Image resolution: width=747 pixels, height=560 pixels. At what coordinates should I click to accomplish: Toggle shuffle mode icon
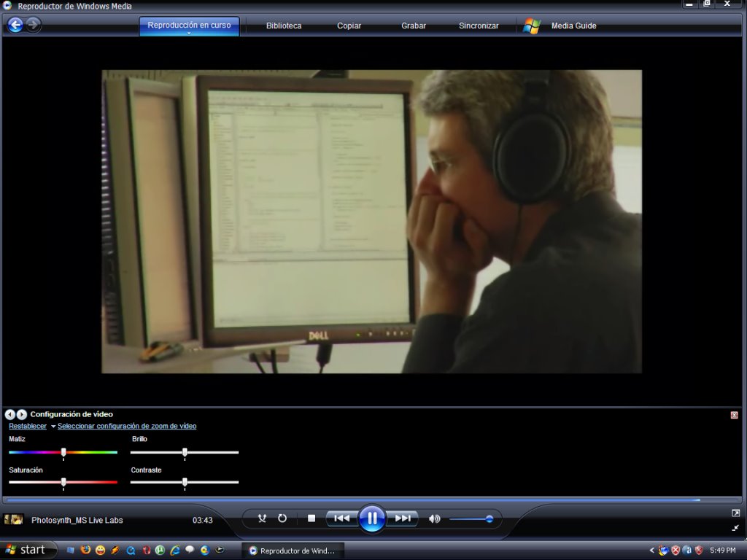click(262, 518)
